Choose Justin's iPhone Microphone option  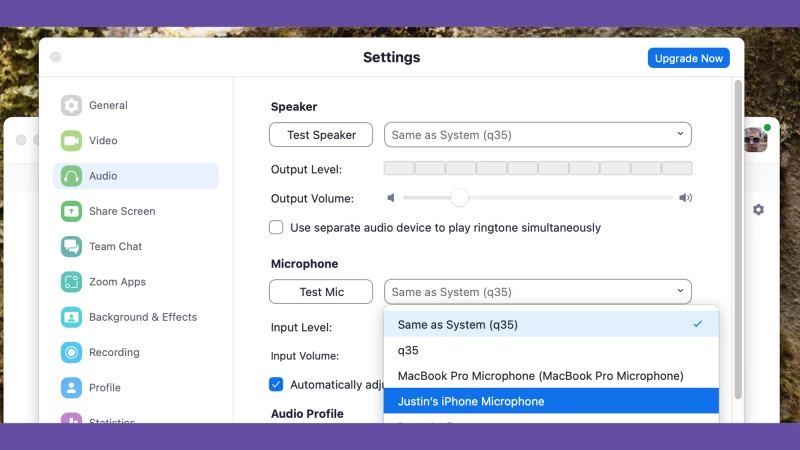(550, 401)
